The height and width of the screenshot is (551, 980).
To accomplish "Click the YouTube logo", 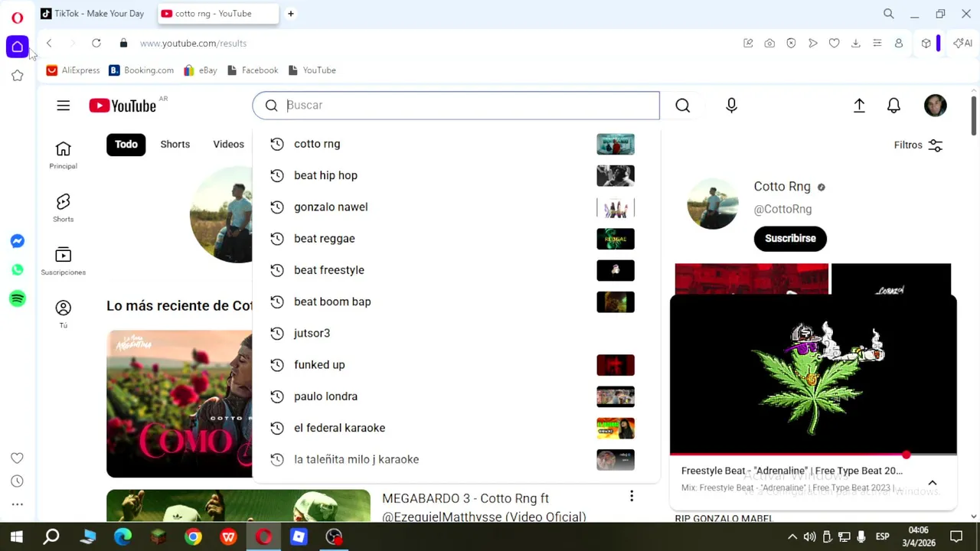I will (122, 106).
